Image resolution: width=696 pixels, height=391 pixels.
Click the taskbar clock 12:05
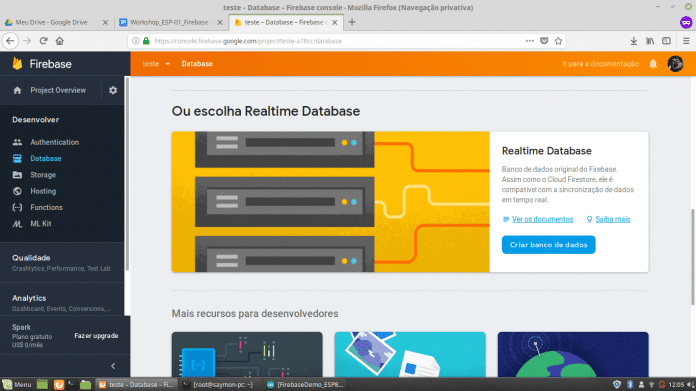point(676,385)
